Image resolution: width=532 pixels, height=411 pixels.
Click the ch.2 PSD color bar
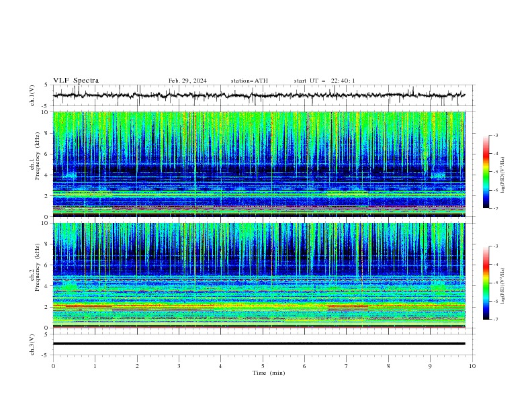click(x=486, y=283)
